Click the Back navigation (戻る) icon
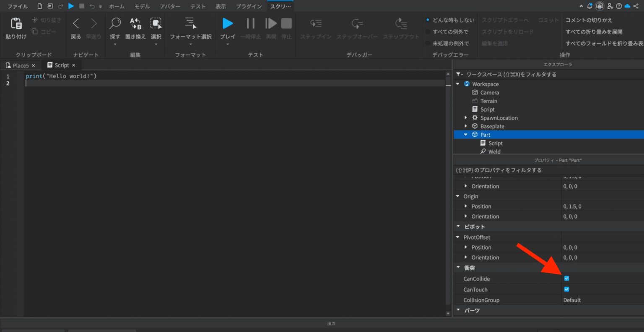The image size is (644, 332). tap(75, 23)
